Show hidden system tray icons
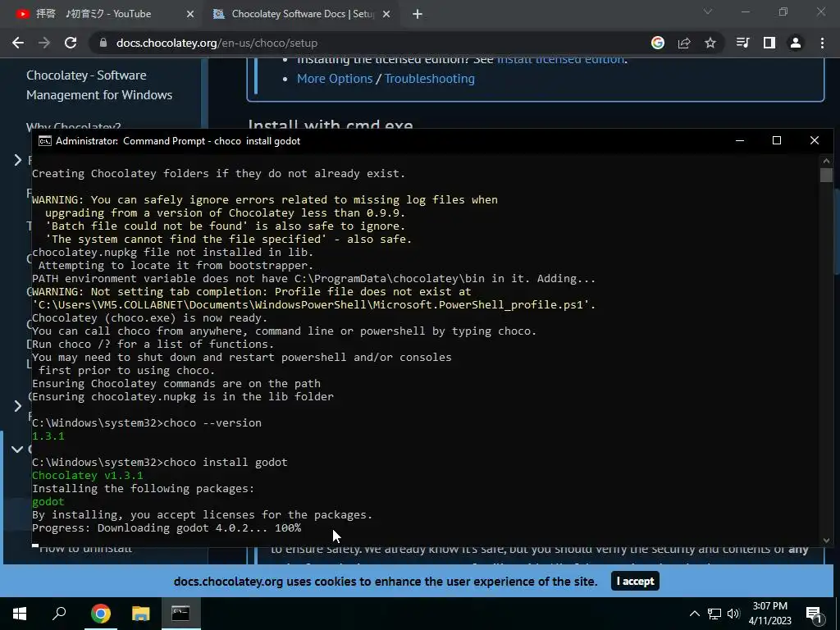 pyautogui.click(x=694, y=614)
